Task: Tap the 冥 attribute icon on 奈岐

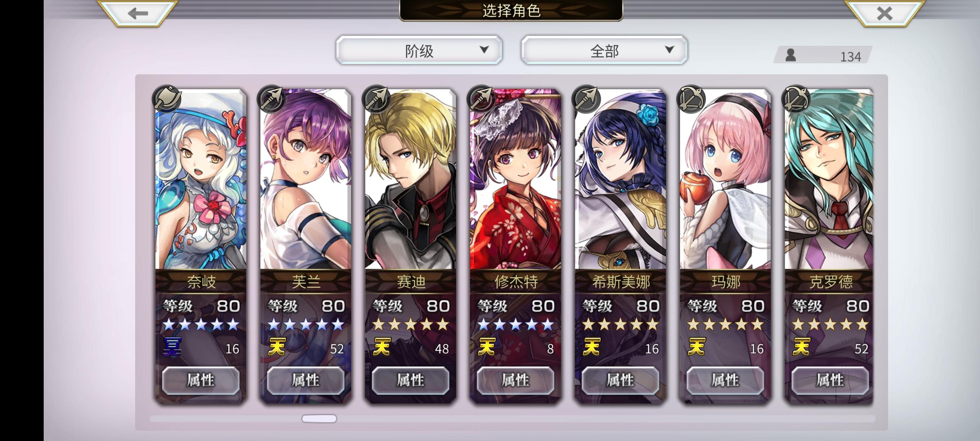Action: (172, 347)
